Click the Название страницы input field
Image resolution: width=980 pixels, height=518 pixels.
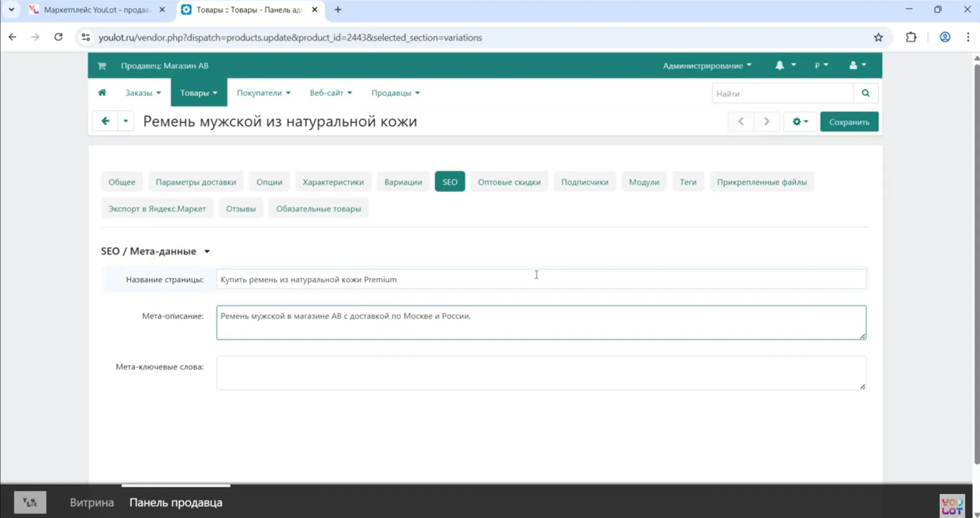tap(541, 279)
